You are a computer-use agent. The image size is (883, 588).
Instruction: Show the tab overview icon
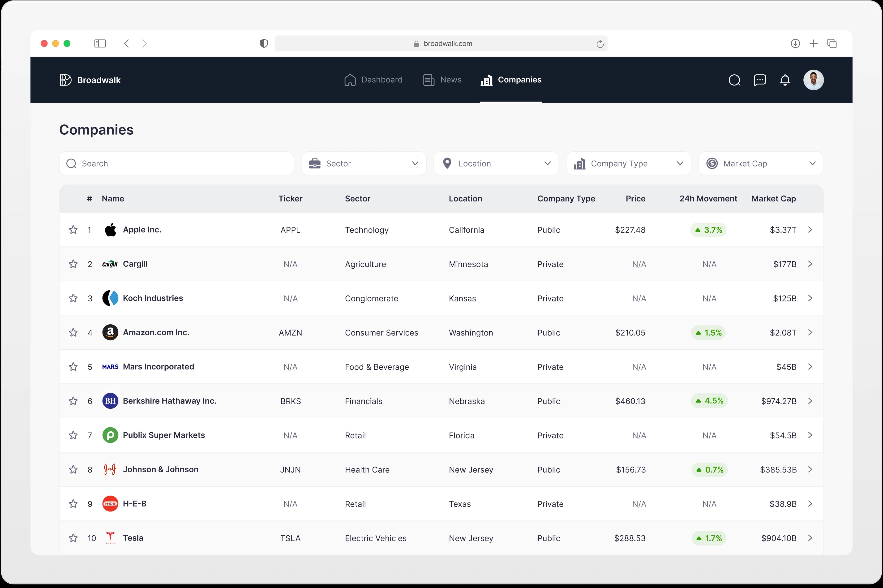click(832, 43)
